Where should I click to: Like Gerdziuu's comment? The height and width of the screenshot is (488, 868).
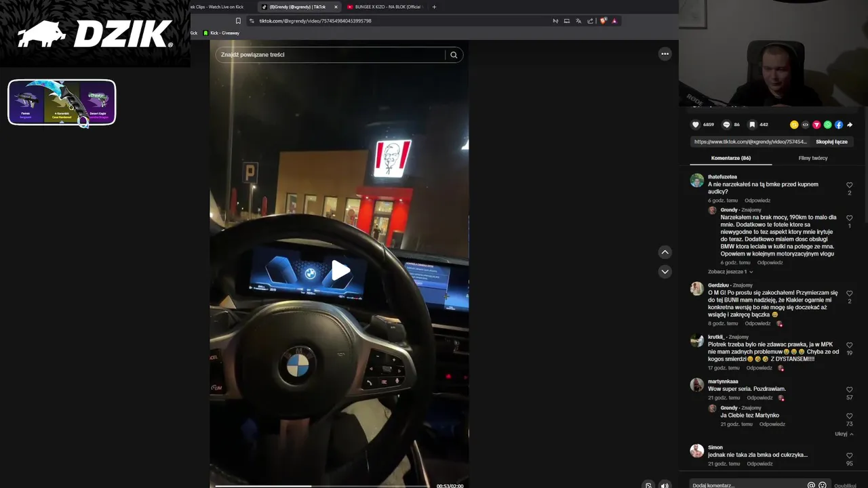[849, 293]
